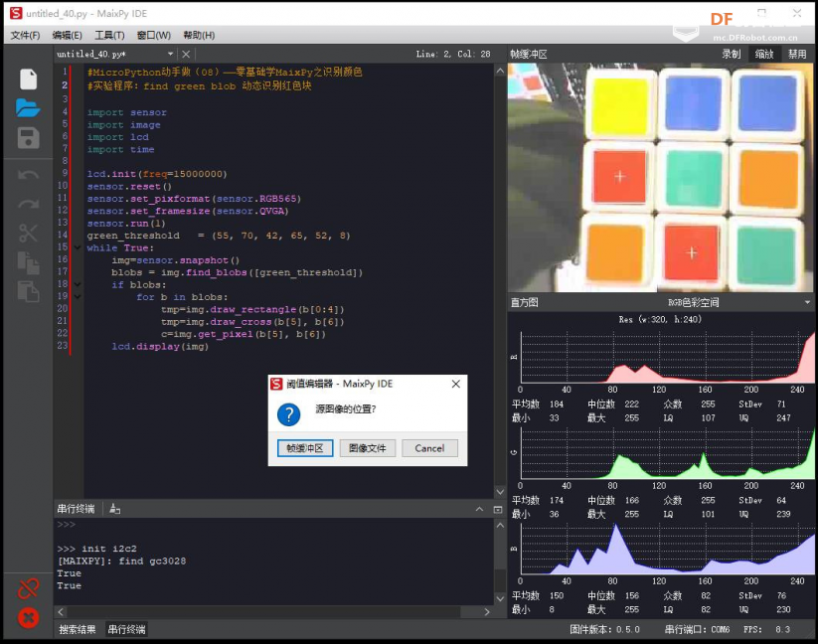Click the green channel histogram graph
Viewport: 818px width, 644px height.
(x=667, y=453)
